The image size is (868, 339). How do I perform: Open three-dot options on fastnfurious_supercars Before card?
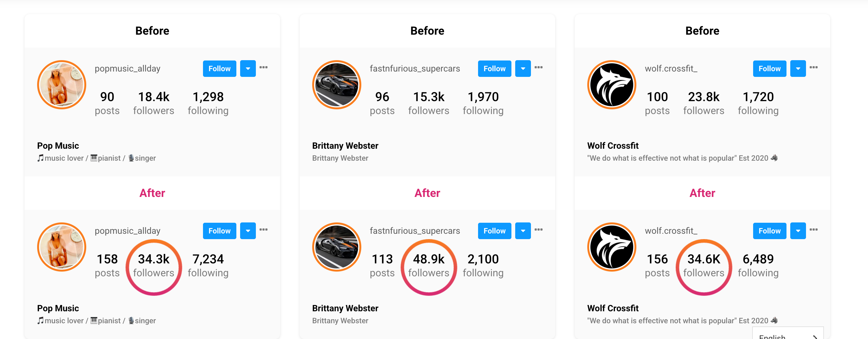(x=538, y=67)
